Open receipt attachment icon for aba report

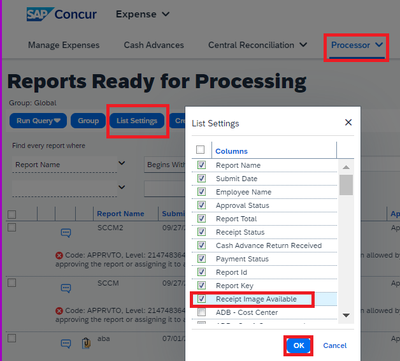86,343
